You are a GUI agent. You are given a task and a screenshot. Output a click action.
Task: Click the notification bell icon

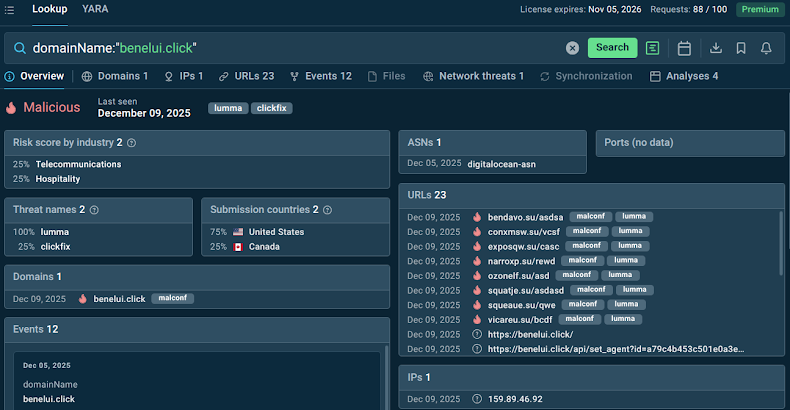766,48
